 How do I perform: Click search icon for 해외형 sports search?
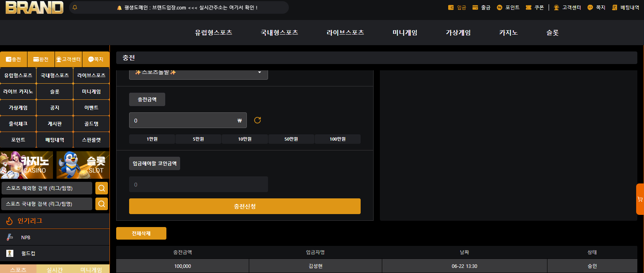[102, 188]
